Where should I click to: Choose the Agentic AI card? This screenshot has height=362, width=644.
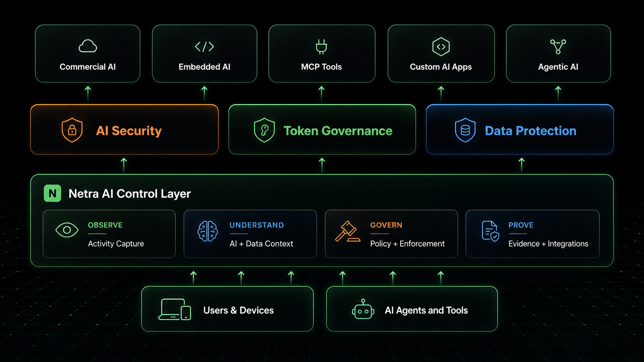pyautogui.click(x=558, y=53)
